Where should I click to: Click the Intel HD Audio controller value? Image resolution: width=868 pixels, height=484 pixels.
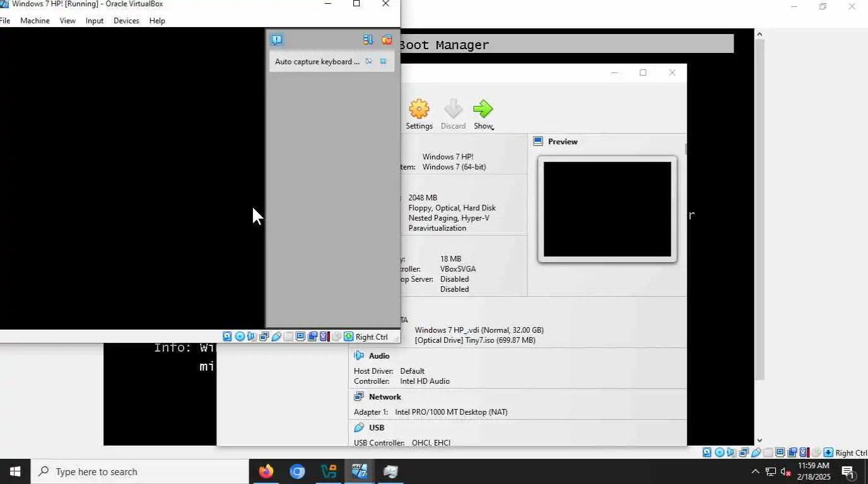click(x=425, y=381)
